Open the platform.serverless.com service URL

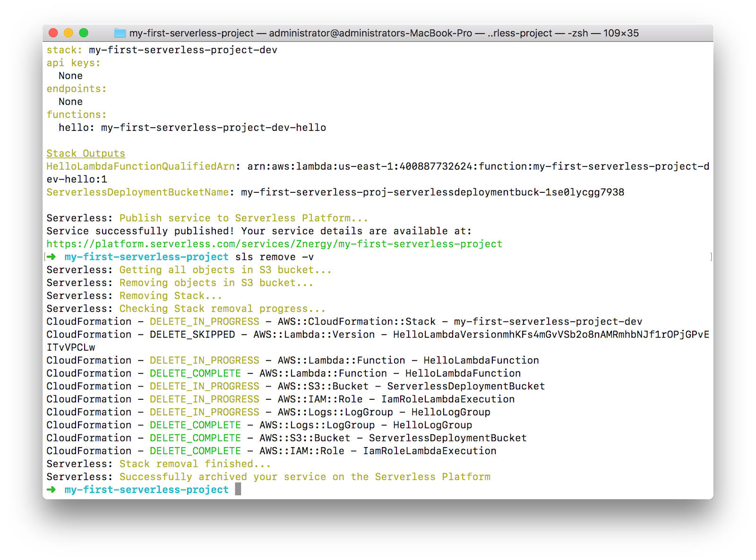tap(274, 244)
